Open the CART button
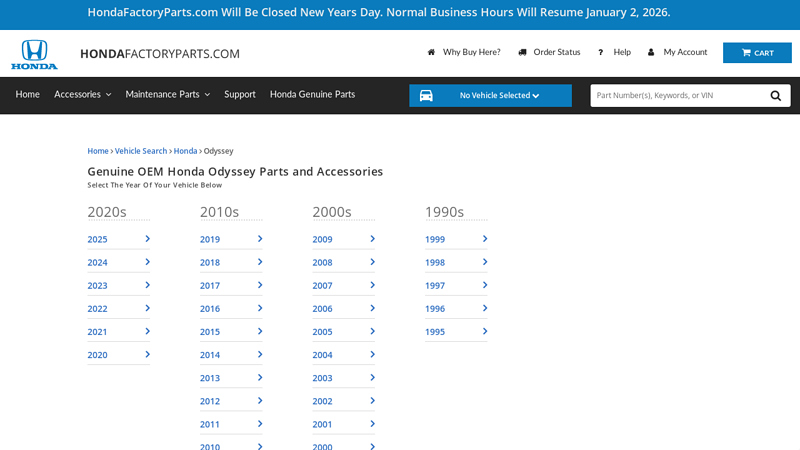Image resolution: width=800 pixels, height=450 pixels. 757,53
